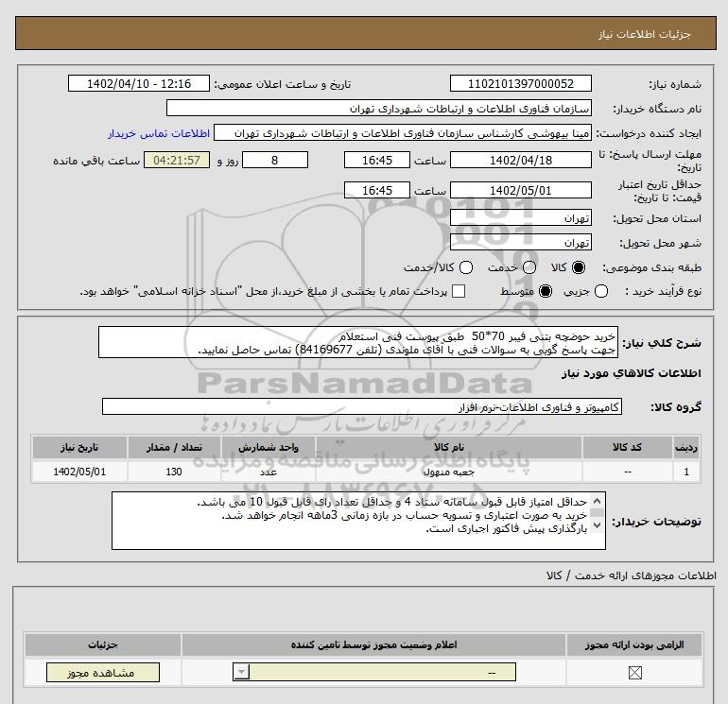Click the need date cell 1402/05/01 in table
The height and width of the screenshot is (704, 728).
(79, 472)
